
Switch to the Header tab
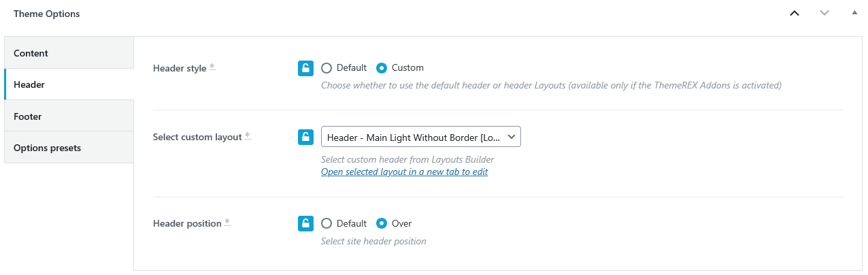(69, 84)
